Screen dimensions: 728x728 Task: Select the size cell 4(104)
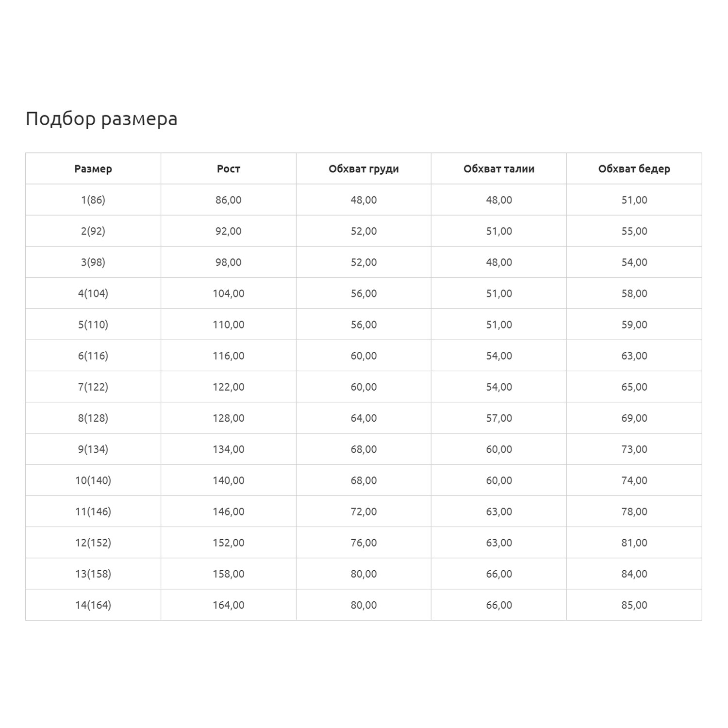93,294
